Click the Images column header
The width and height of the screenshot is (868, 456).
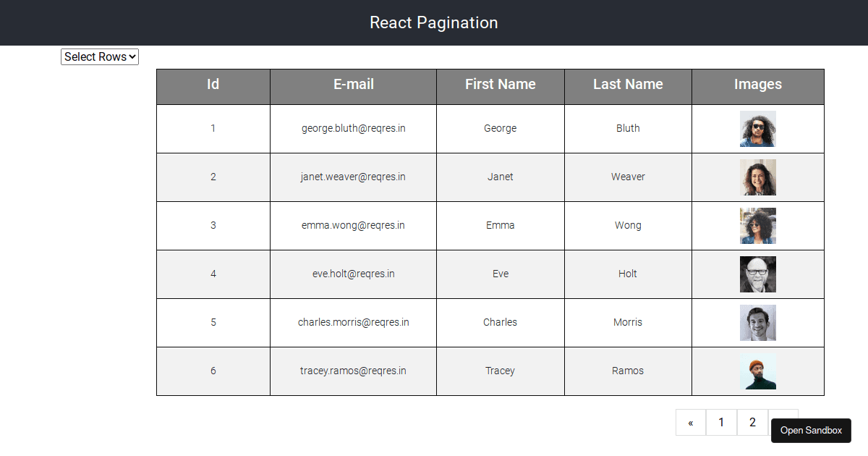[x=757, y=86]
